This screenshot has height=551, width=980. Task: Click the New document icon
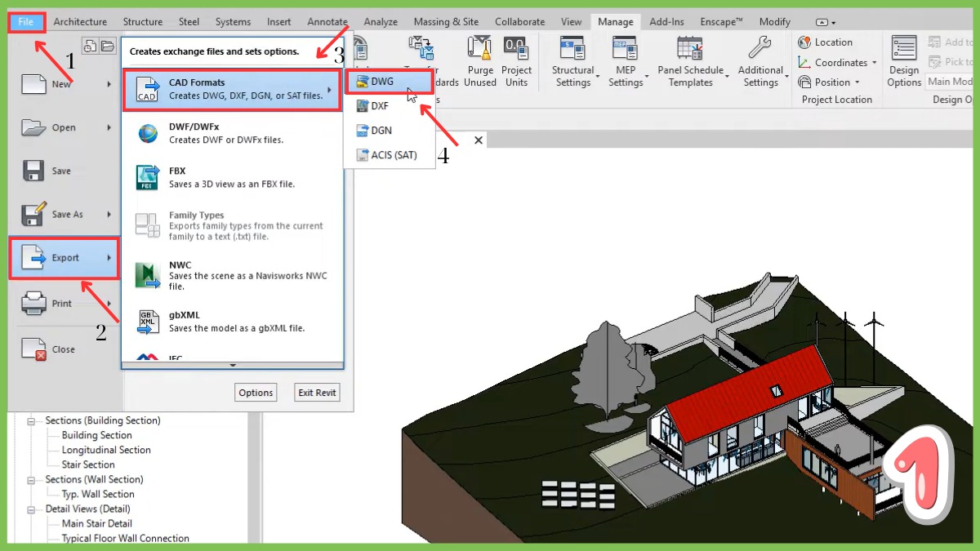click(x=33, y=83)
